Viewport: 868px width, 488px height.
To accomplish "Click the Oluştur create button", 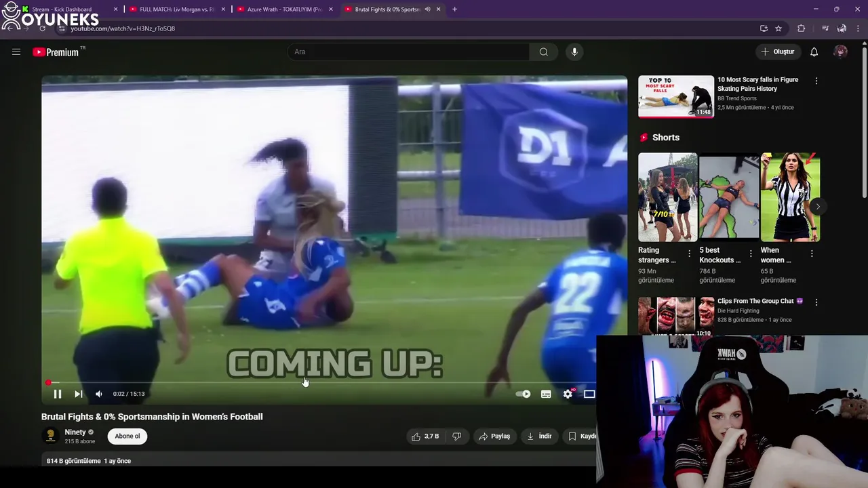I will pyautogui.click(x=777, y=52).
